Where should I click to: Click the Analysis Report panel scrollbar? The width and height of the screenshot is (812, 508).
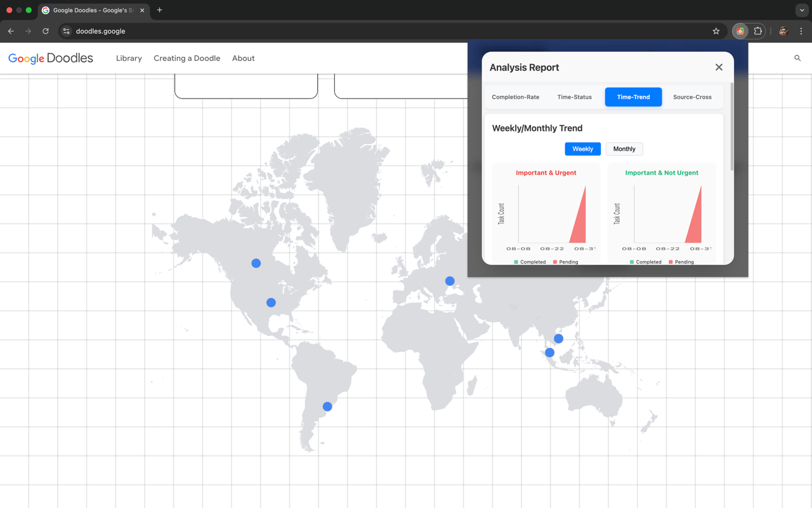coord(731,126)
